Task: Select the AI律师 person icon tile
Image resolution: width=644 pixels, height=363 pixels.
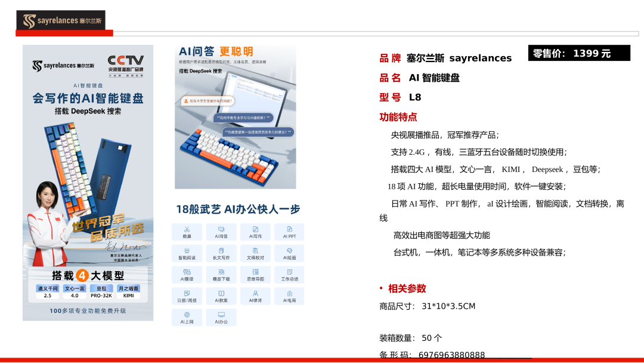Action: (x=255, y=296)
